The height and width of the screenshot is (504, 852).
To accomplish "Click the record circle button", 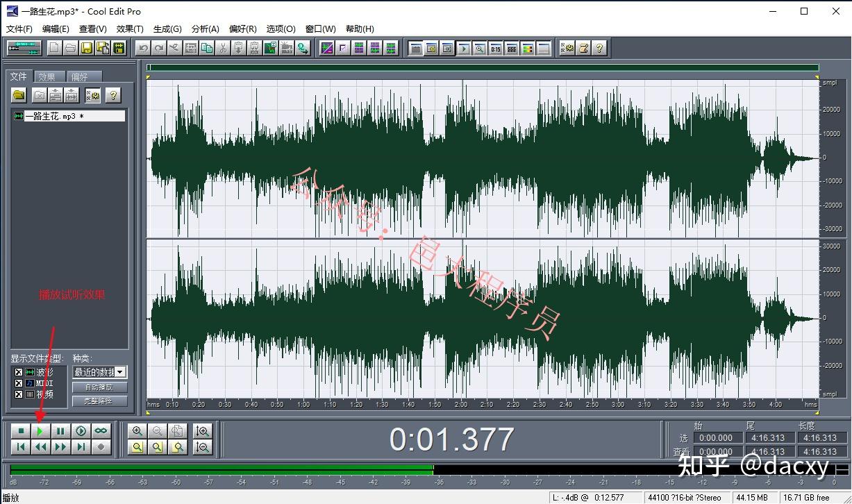I will 101,447.
